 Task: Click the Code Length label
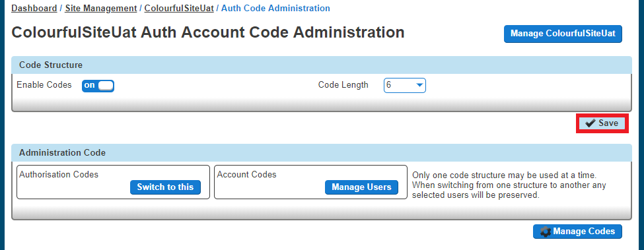(343, 85)
